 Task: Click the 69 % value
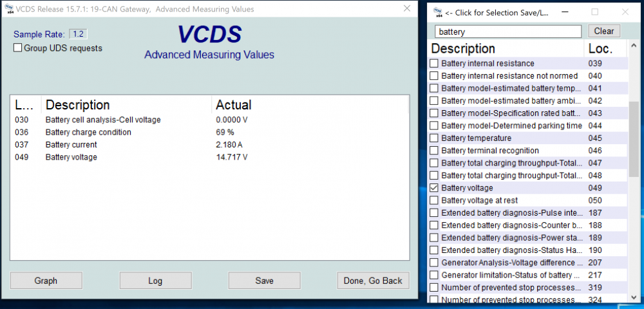pyautogui.click(x=224, y=132)
